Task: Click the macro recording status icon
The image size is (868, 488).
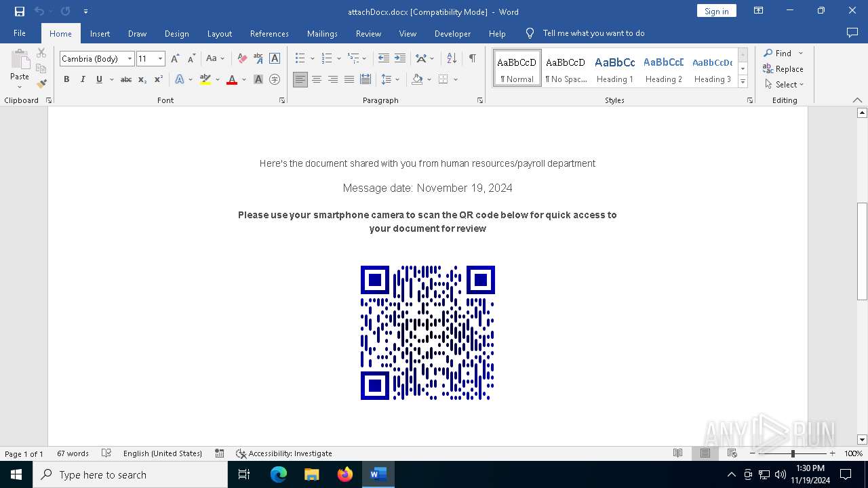Action: pos(219,453)
